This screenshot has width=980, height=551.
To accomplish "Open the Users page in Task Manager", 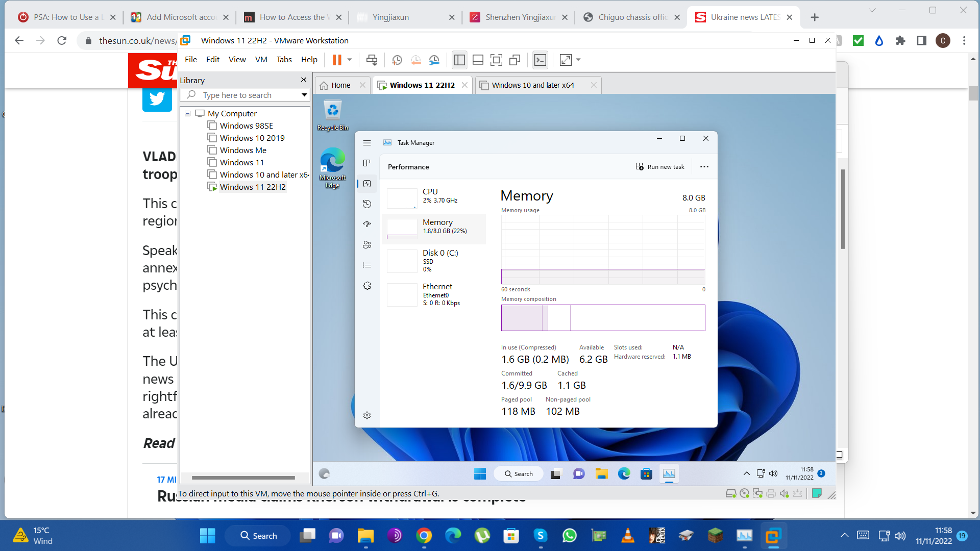I will click(x=367, y=245).
